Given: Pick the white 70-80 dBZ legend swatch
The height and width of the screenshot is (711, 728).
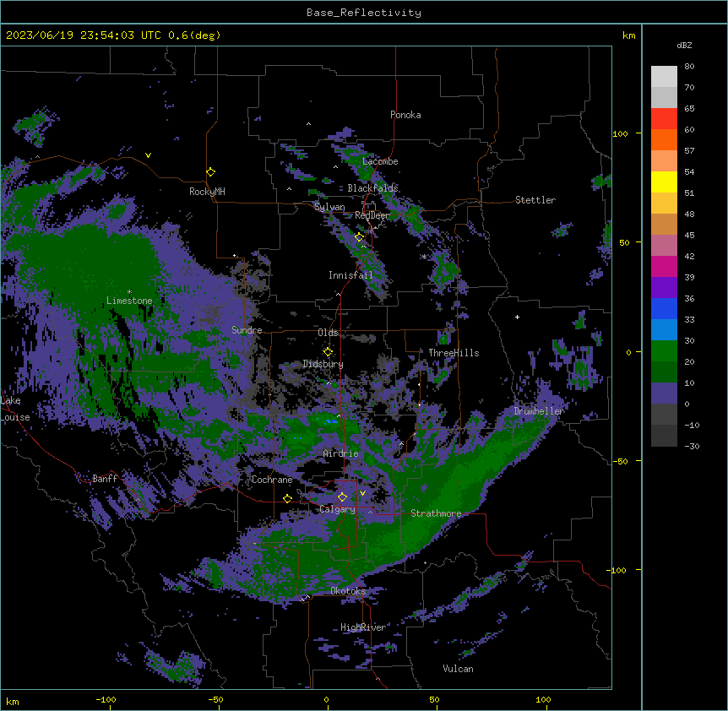Looking at the screenshot, I should tap(664, 77).
